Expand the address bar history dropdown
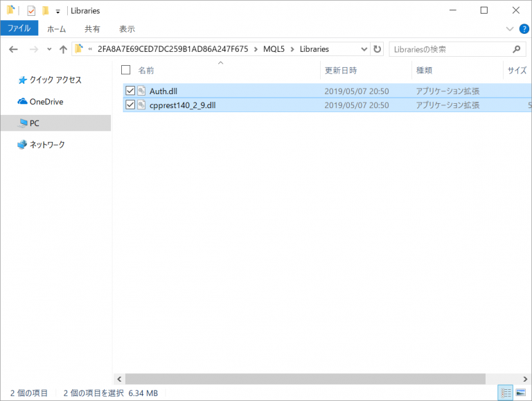 click(364, 49)
